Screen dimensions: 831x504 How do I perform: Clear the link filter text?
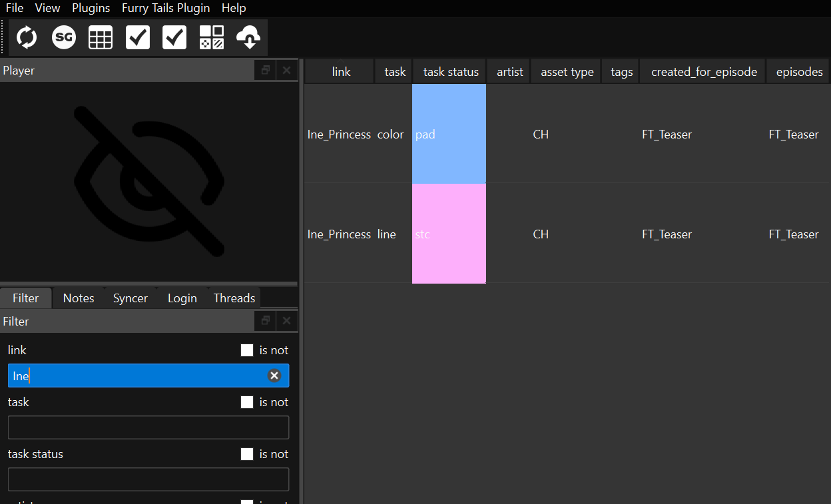(274, 376)
